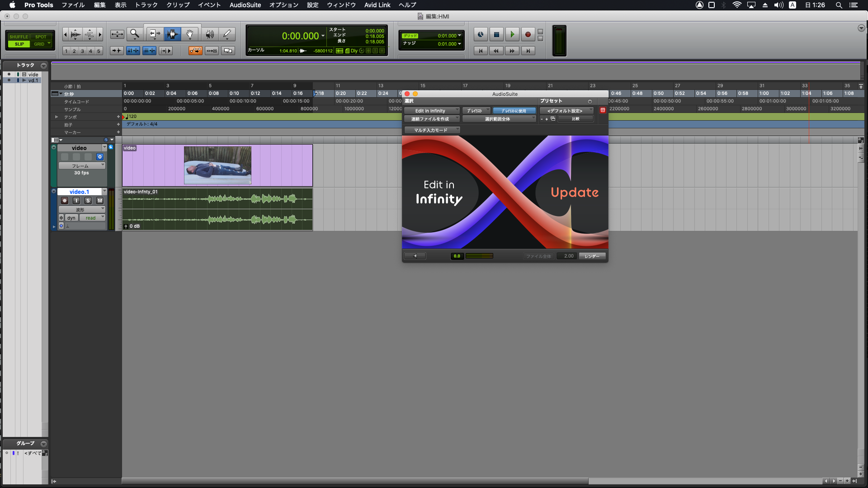This screenshot has width=868, height=488.
Task: Select the Grabber hand tool
Action: click(x=190, y=34)
